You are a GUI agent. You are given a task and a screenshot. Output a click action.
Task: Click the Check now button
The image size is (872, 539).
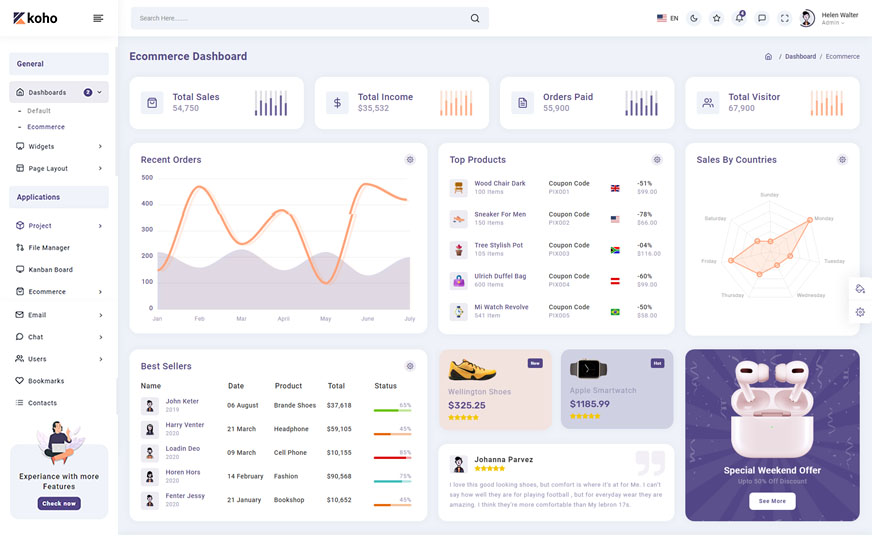tap(59, 504)
